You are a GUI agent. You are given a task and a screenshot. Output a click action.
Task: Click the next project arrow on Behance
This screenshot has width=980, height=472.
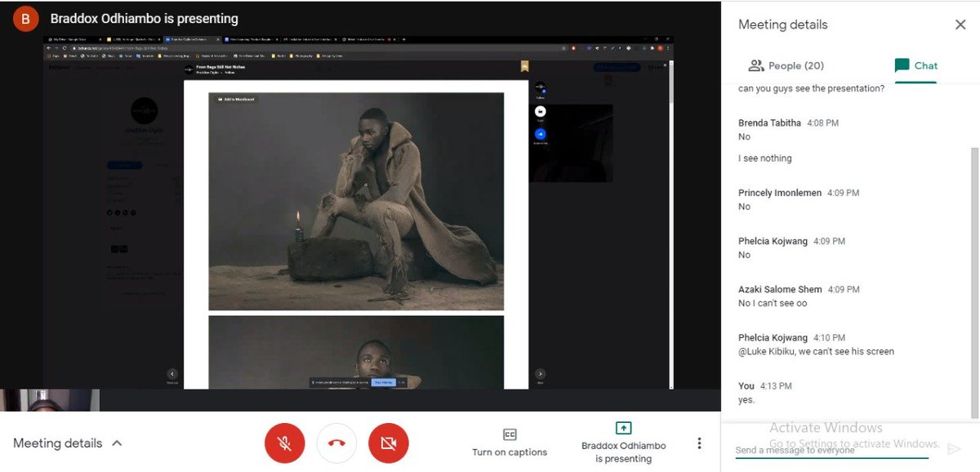[540, 373]
